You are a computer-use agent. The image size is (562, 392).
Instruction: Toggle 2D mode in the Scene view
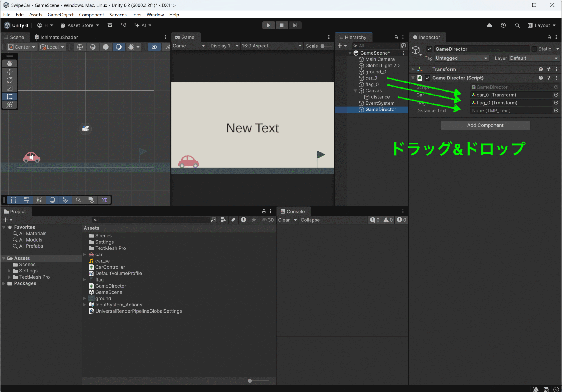tap(154, 47)
